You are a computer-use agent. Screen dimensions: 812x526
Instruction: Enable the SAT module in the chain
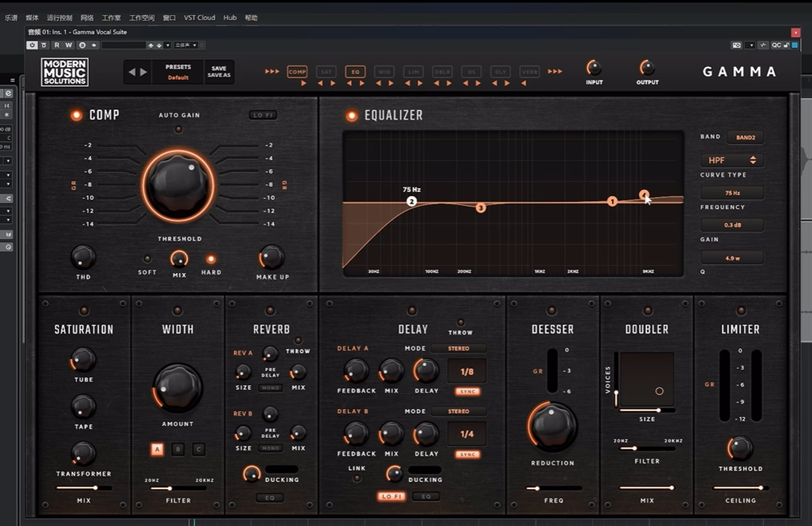[327, 72]
